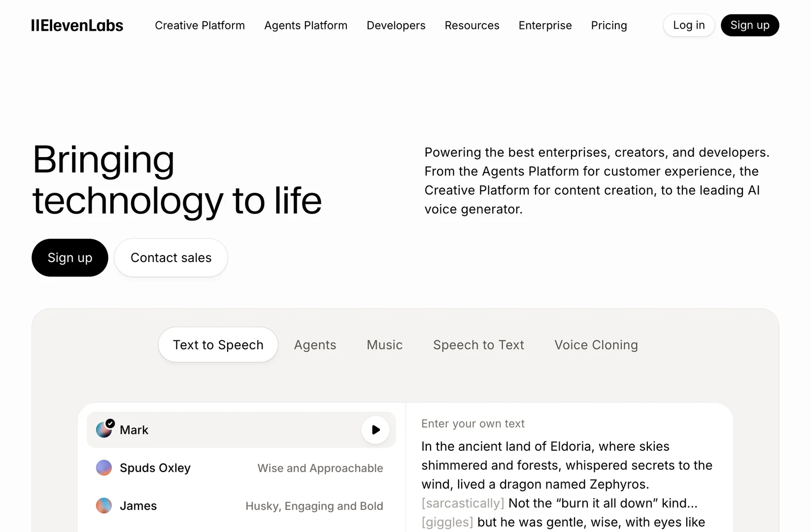Switch to the Agents tab

315,345
